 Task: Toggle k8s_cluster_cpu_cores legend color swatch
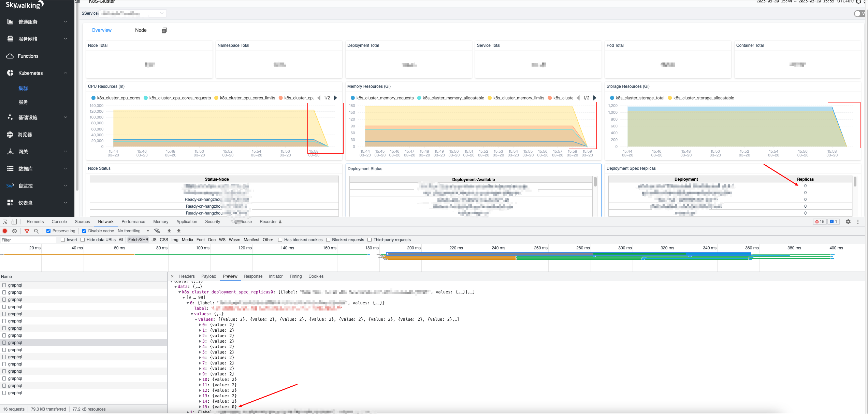pyautogui.click(x=93, y=98)
